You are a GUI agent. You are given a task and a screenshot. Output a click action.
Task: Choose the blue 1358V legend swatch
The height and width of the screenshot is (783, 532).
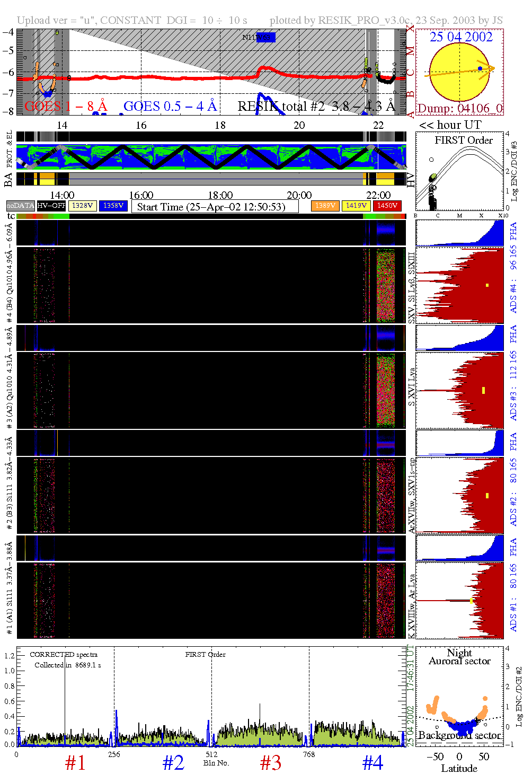113,206
